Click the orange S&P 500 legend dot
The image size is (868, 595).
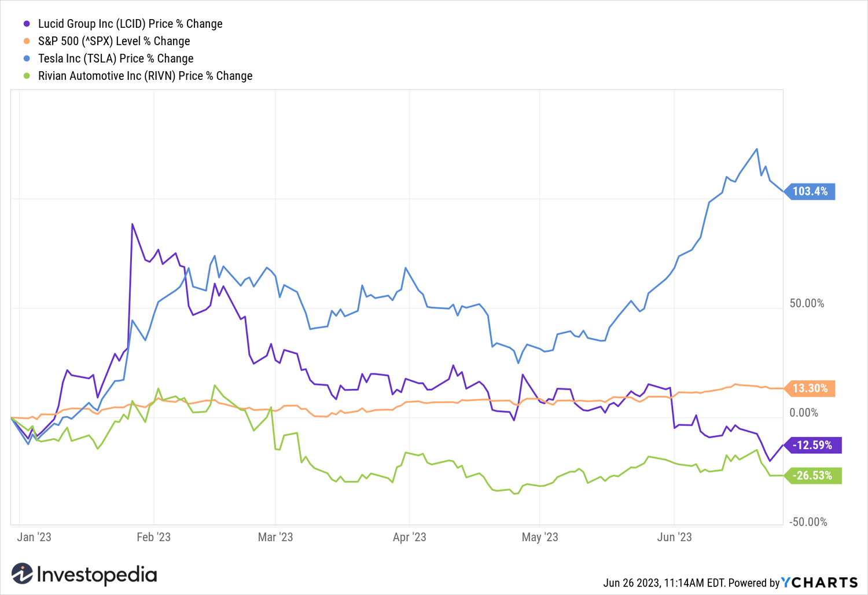click(27, 41)
